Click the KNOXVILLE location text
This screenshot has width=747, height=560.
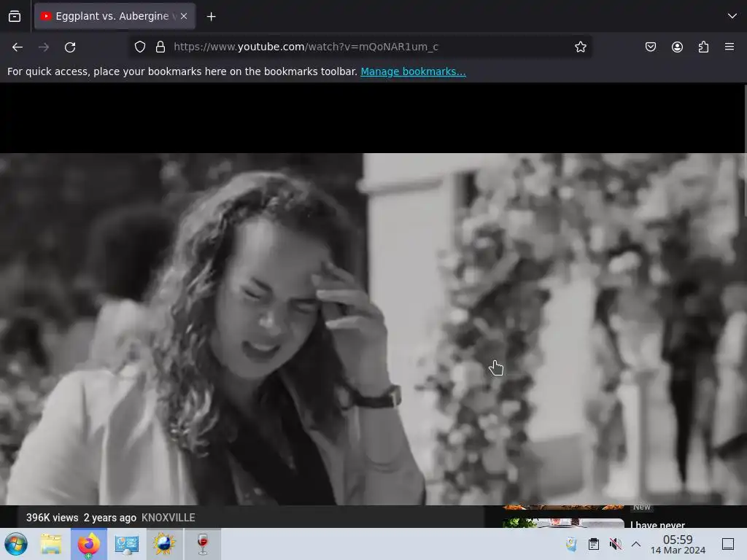(169, 518)
